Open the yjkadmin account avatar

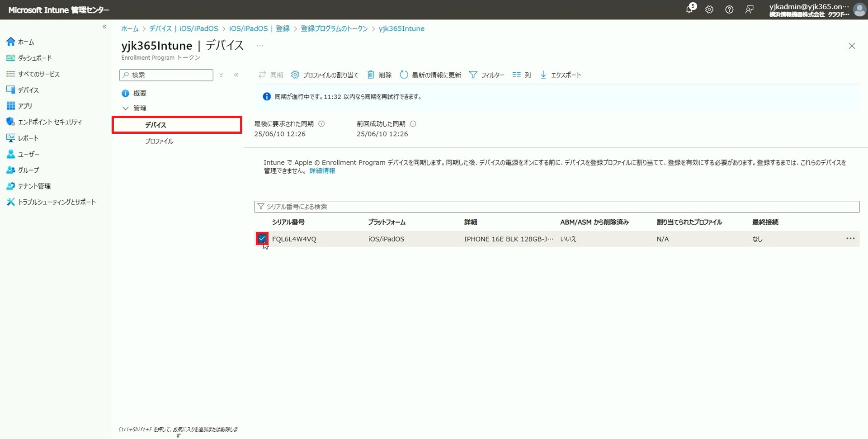(859, 9)
